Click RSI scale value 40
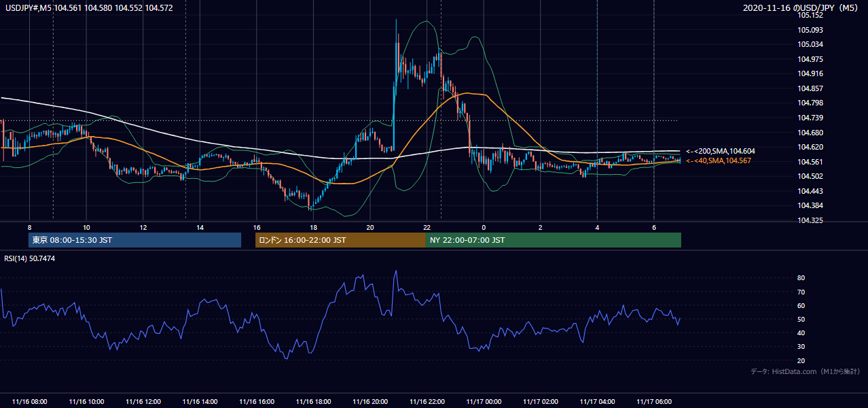 (x=801, y=333)
